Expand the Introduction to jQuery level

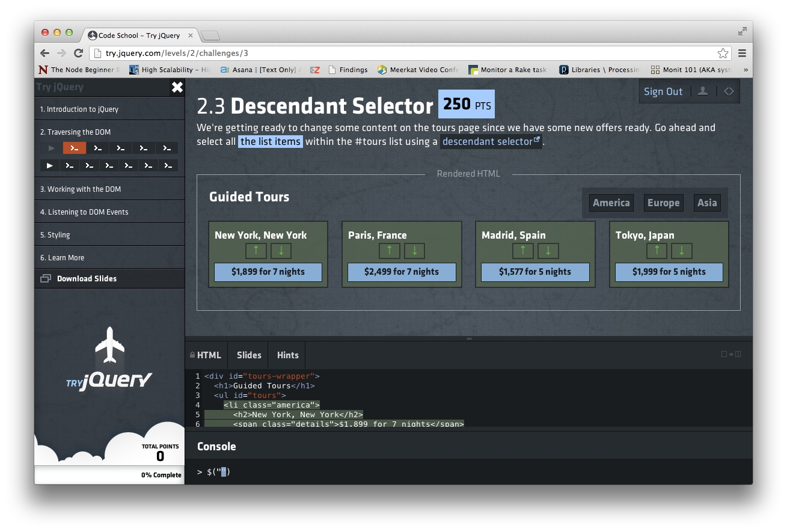(x=79, y=109)
